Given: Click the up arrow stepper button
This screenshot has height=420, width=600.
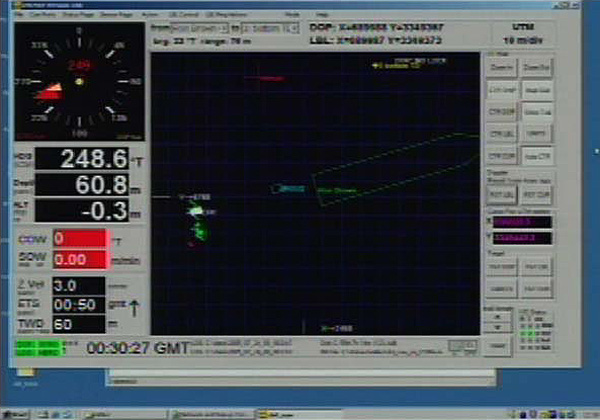Looking at the screenshot, I should point(498,317).
